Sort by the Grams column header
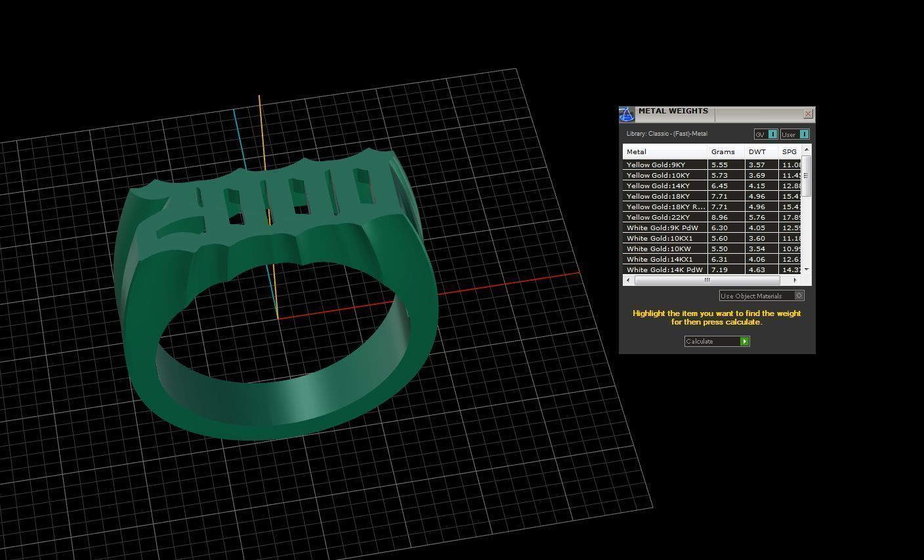 [726, 151]
